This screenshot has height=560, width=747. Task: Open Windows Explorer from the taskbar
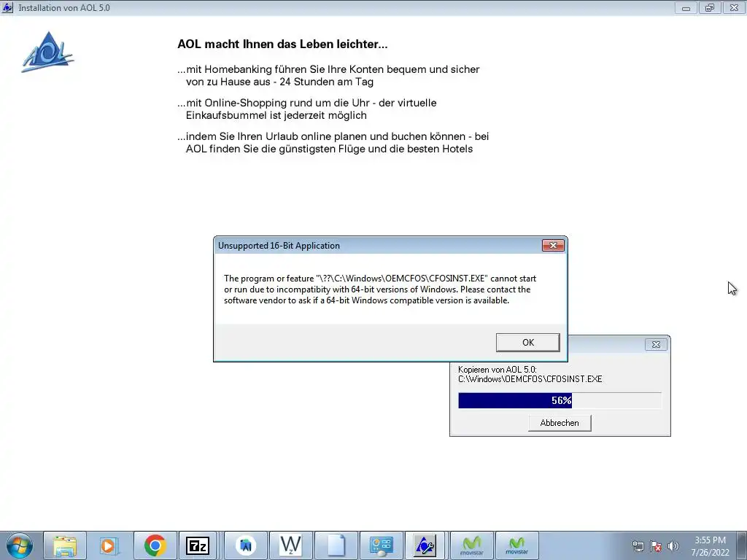click(x=65, y=545)
